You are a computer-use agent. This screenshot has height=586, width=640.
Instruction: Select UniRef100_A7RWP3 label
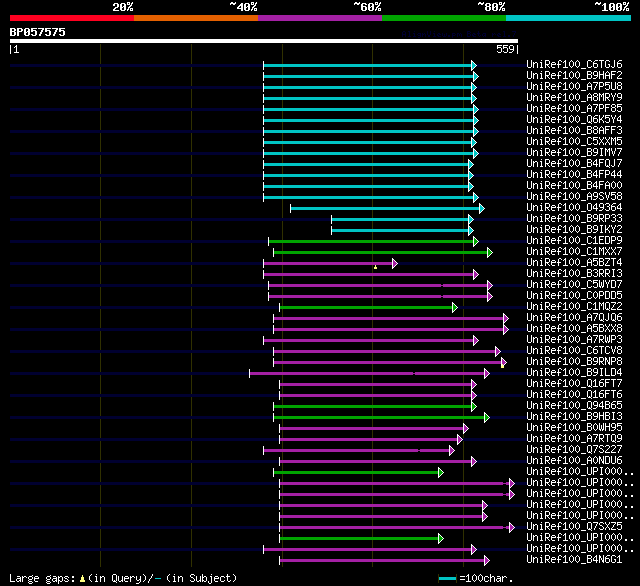(x=574, y=340)
